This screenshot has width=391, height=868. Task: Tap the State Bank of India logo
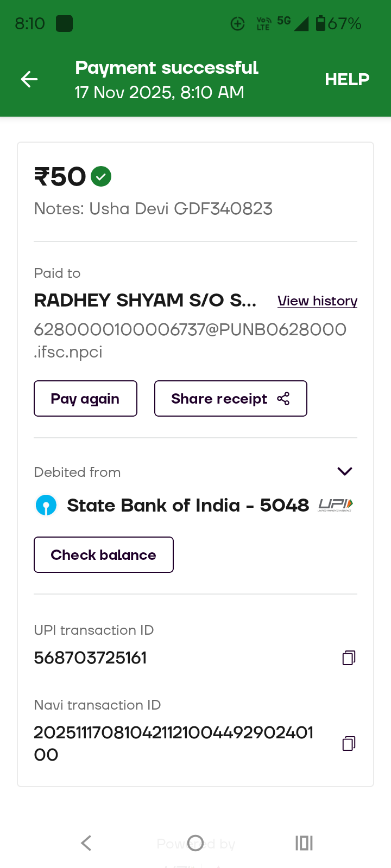click(x=46, y=505)
